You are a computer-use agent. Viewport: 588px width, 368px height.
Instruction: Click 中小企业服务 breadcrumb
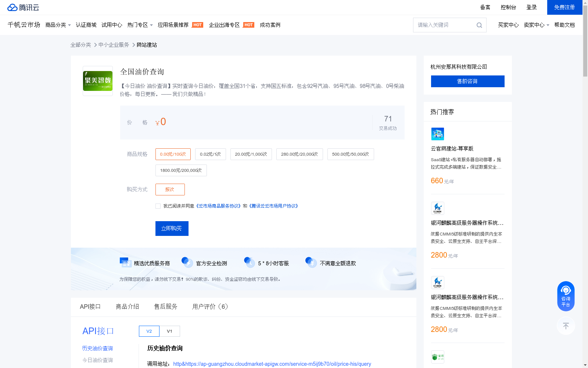point(114,45)
